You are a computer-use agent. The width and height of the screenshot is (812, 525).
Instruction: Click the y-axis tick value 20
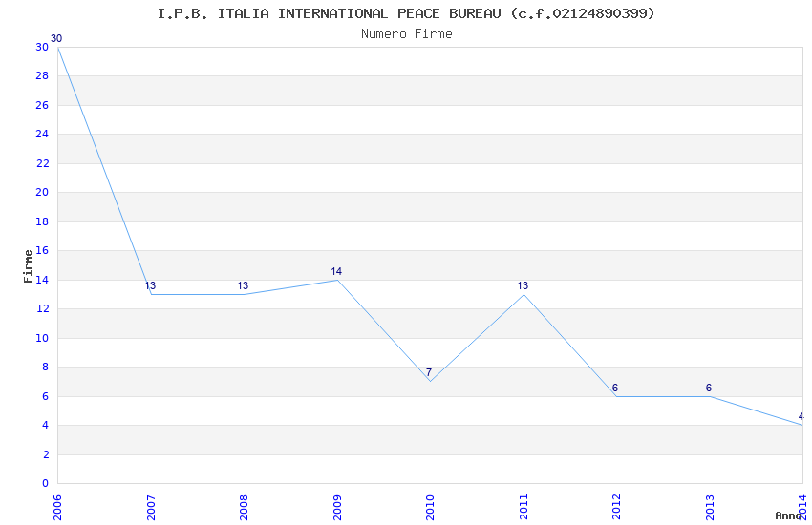click(x=42, y=192)
